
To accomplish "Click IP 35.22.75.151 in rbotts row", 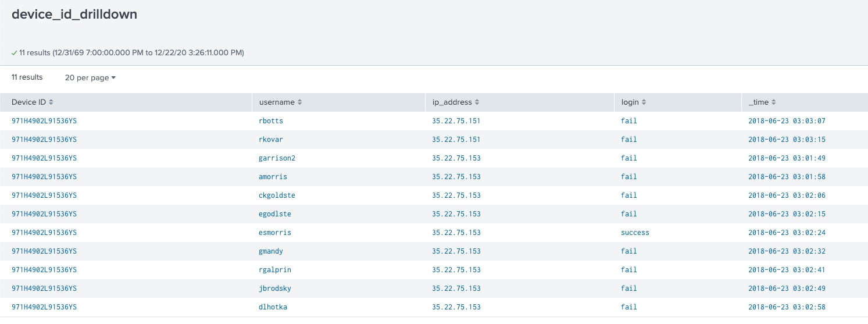I will 456,121.
